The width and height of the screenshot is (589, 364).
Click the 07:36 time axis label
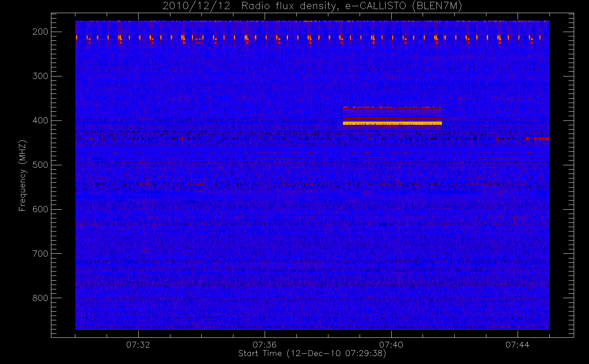(x=265, y=345)
